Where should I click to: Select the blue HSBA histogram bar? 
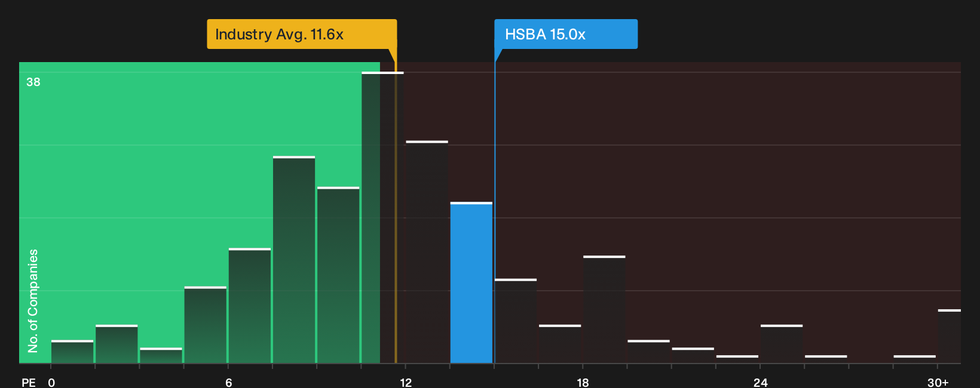tap(471, 283)
